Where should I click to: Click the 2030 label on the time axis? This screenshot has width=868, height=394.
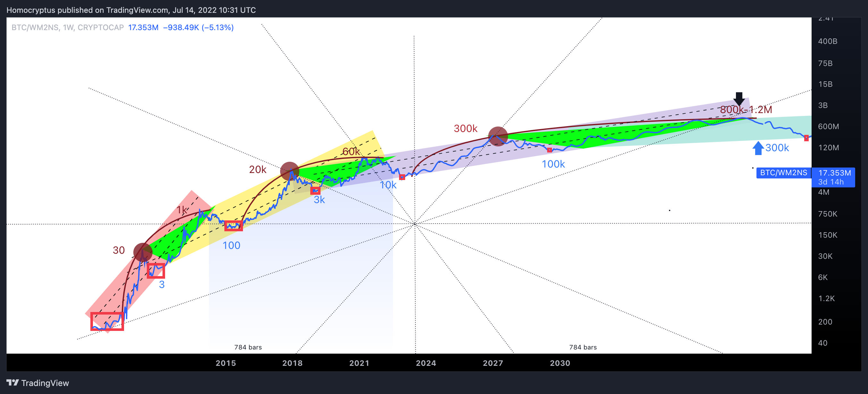560,363
